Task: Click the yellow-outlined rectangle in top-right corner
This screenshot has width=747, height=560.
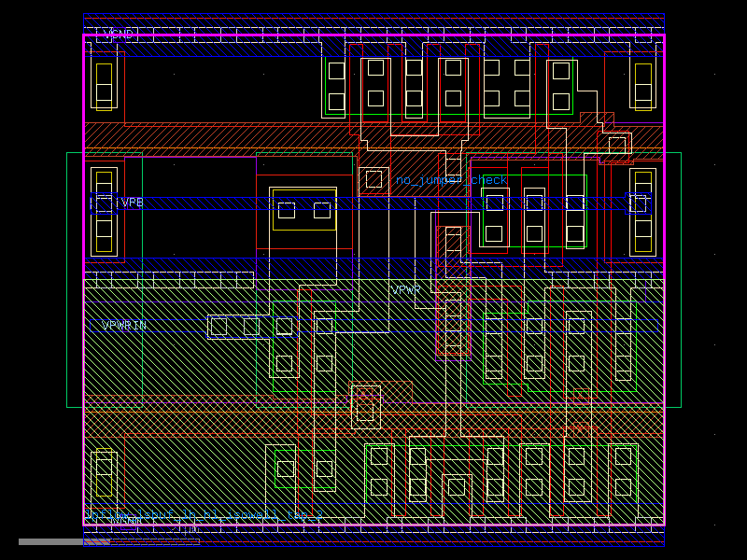Action: (643, 86)
